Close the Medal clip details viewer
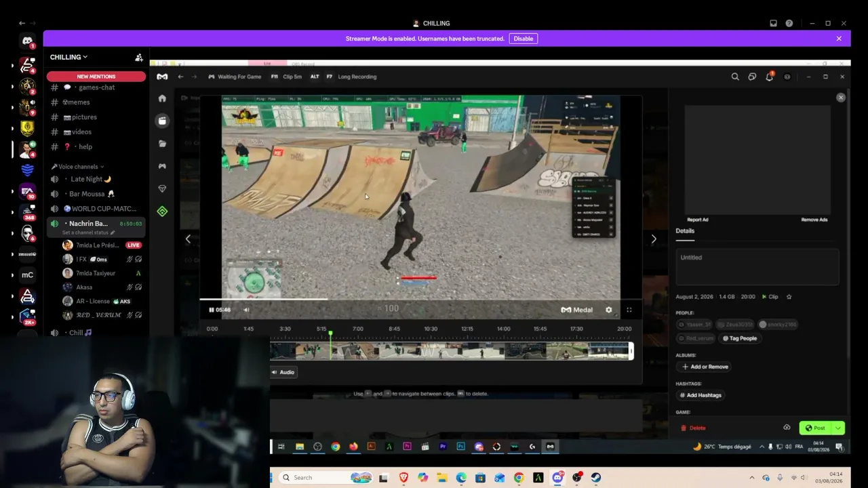This screenshot has width=868, height=488. pyautogui.click(x=841, y=98)
